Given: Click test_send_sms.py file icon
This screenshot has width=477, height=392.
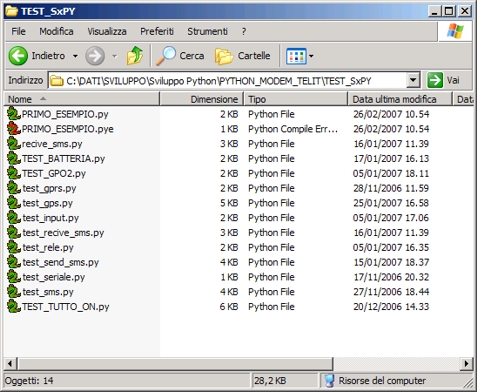Looking at the screenshot, I should point(14,262).
